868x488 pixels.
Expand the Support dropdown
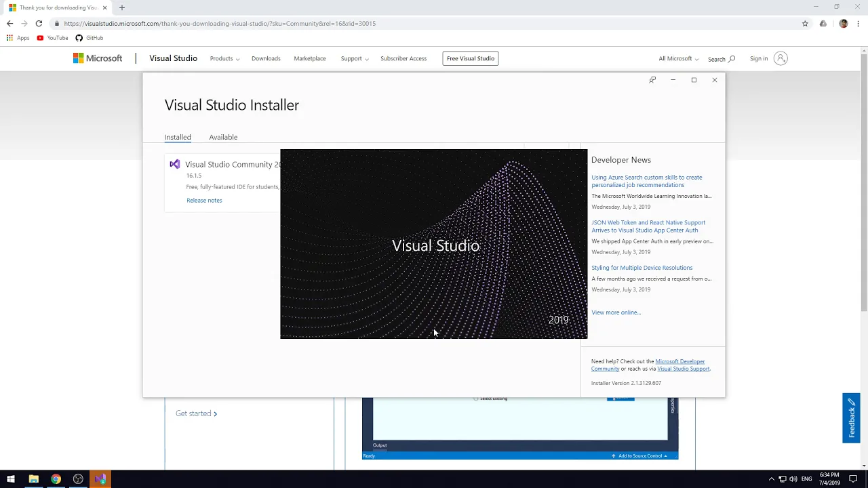(x=355, y=58)
